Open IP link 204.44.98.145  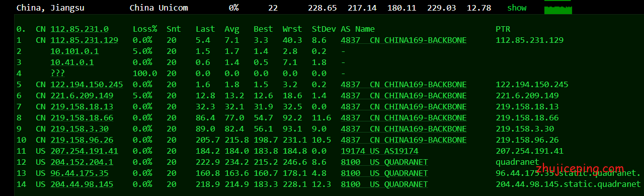pyautogui.click(x=82, y=184)
